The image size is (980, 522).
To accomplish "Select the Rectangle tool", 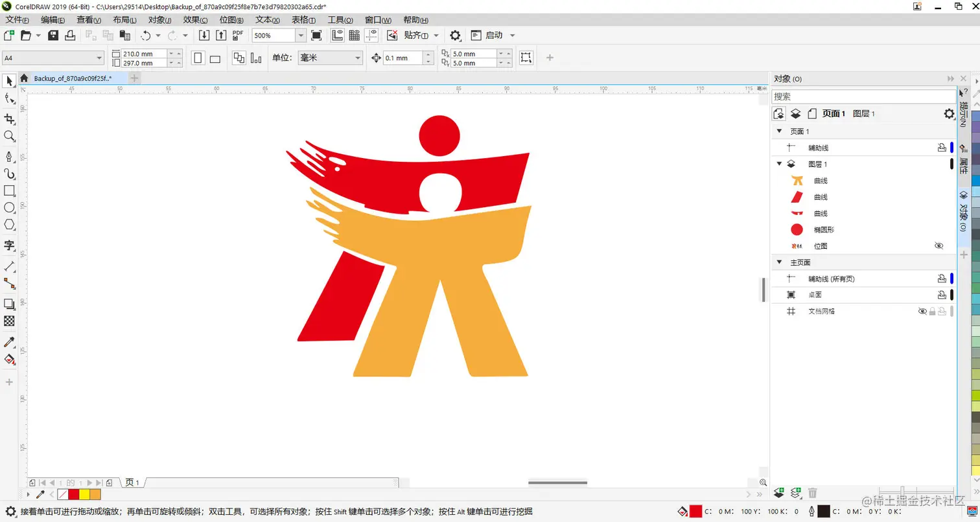I will [x=8, y=191].
